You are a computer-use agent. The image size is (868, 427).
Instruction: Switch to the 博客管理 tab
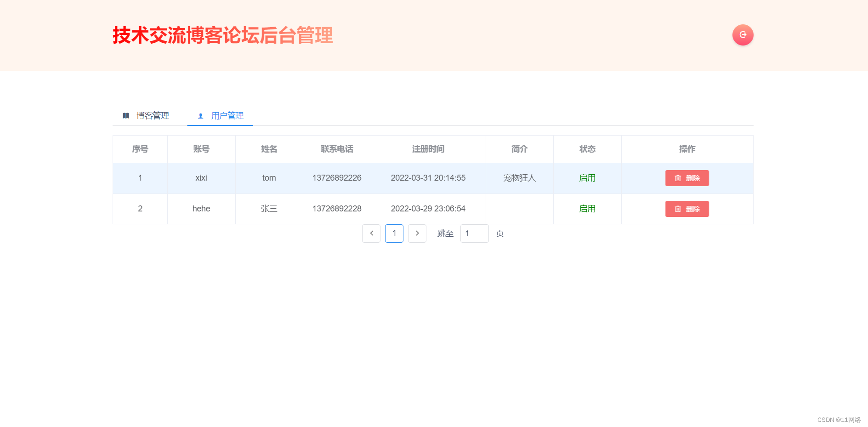[146, 116]
